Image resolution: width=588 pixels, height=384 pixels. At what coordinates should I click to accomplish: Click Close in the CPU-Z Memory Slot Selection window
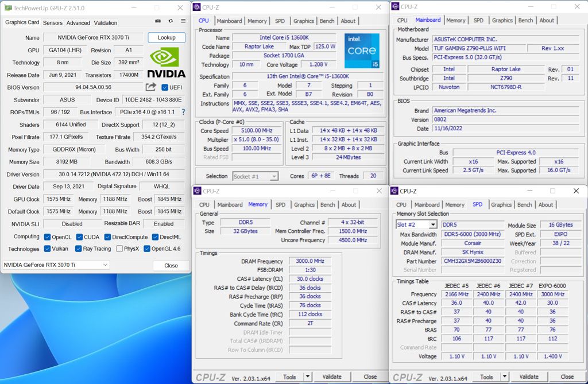567,377
